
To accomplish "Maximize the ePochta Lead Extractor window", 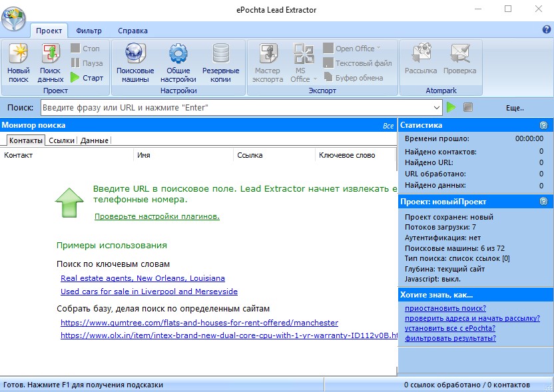I will coord(507,9).
